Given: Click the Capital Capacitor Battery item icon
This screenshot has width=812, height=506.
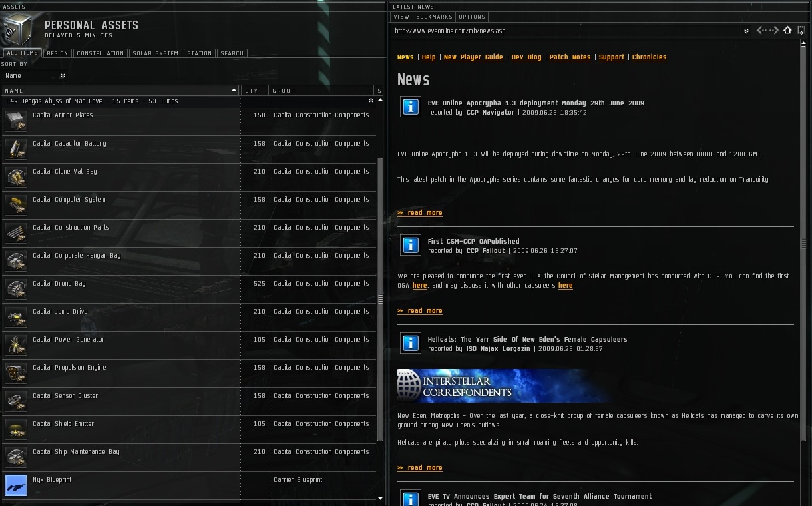Looking at the screenshot, I should [x=16, y=149].
